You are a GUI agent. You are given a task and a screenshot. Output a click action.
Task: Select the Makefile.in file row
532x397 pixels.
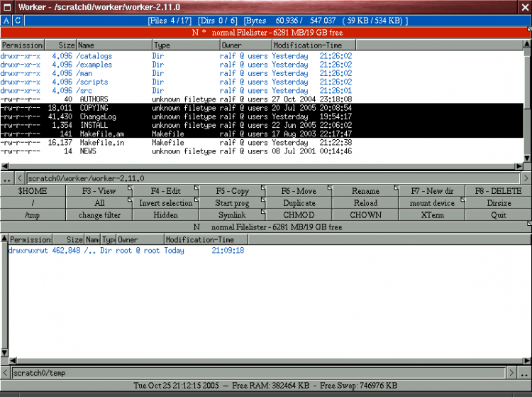(x=261, y=143)
